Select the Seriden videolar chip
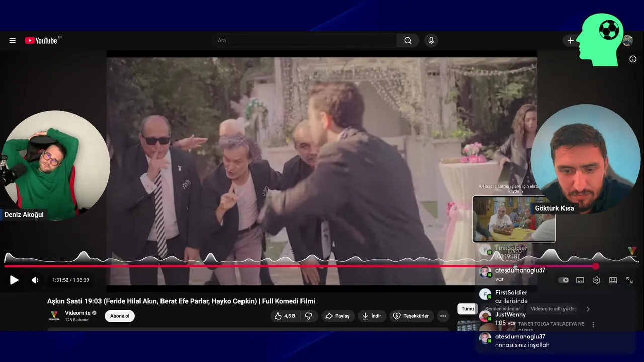This screenshot has height=362, width=644. [503, 309]
